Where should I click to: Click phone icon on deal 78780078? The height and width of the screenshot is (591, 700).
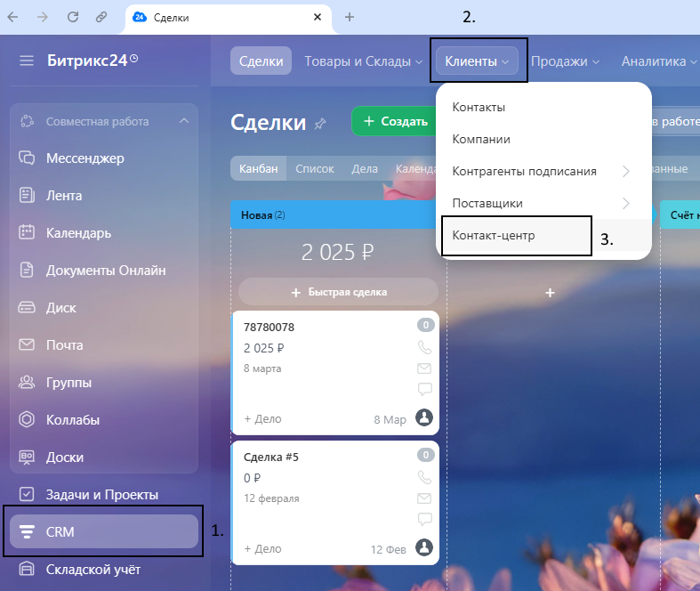pyautogui.click(x=424, y=347)
